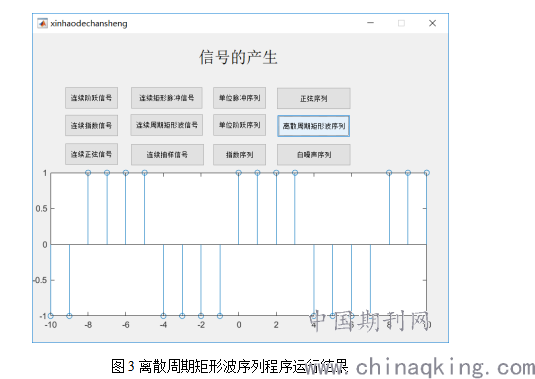This screenshot has height=379, width=535.
Task: Select the 指数序列 button
Action: pos(240,155)
